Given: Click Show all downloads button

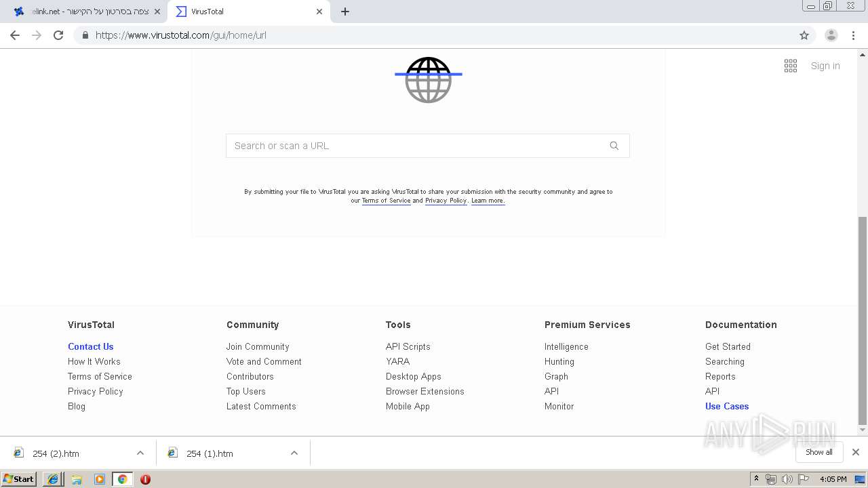Looking at the screenshot, I should [x=819, y=452].
